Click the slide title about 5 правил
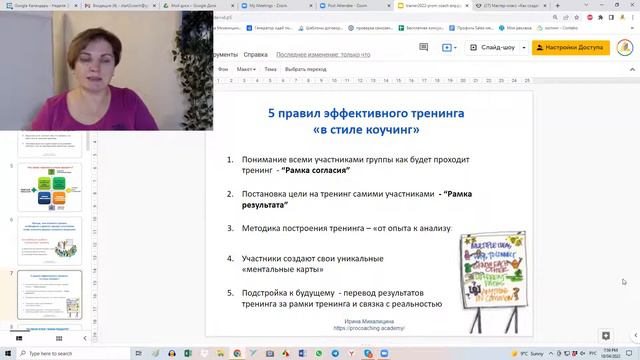This screenshot has width=640, height=360. (x=366, y=121)
